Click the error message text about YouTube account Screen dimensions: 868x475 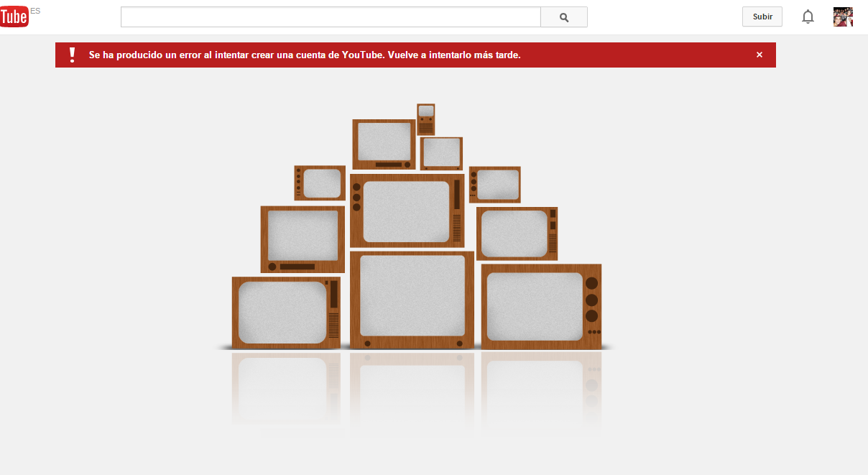[x=305, y=55]
